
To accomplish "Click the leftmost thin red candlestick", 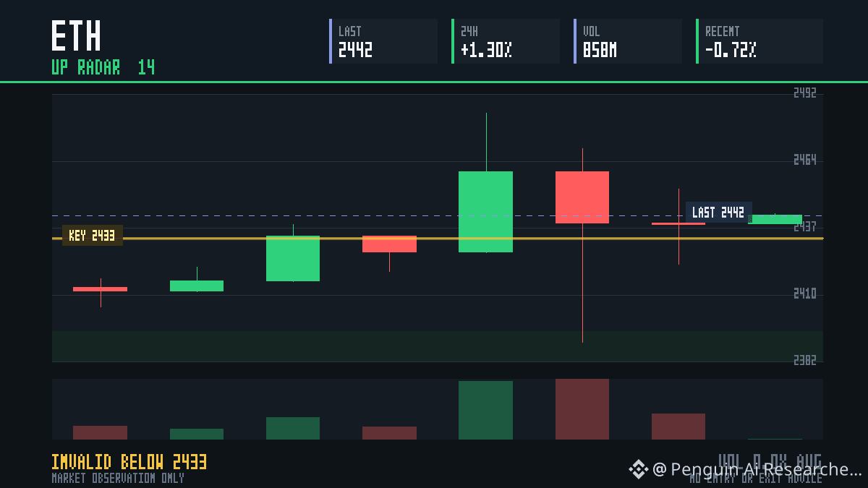I will pos(100,289).
